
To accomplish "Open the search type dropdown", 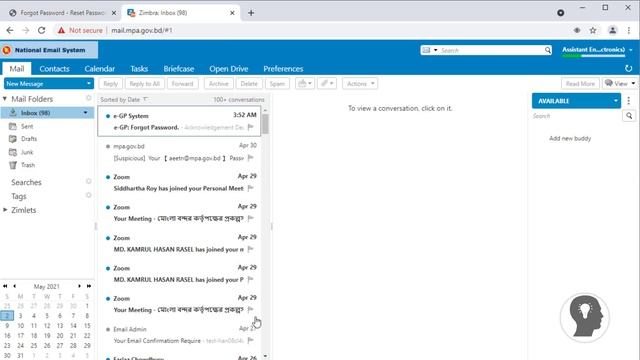I will pyautogui.click(x=436, y=50).
